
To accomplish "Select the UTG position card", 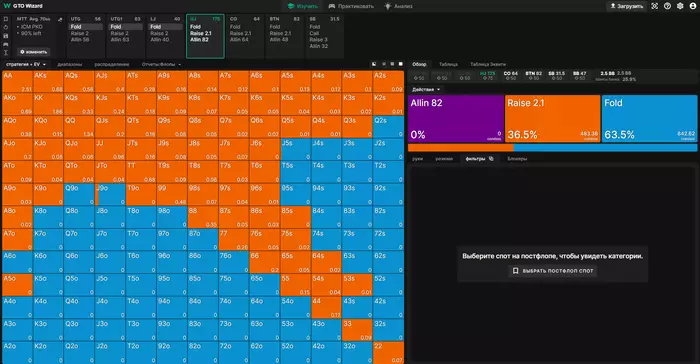I will coord(86,36).
